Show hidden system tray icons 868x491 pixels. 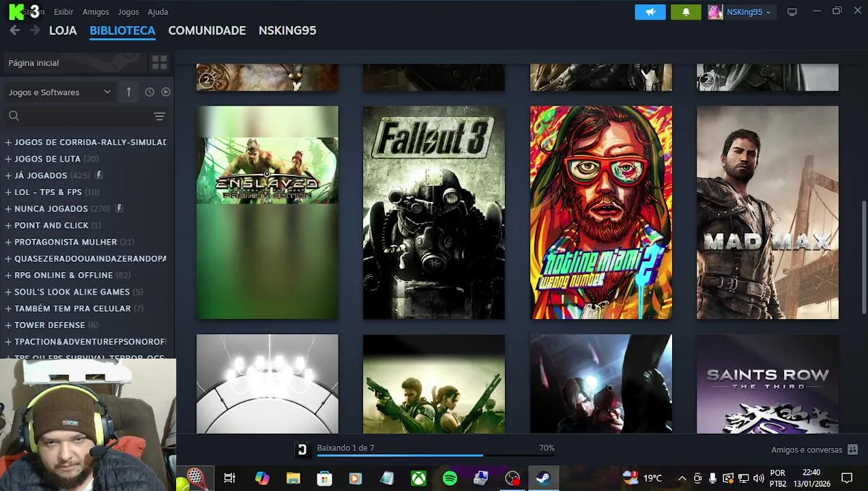pos(682,478)
